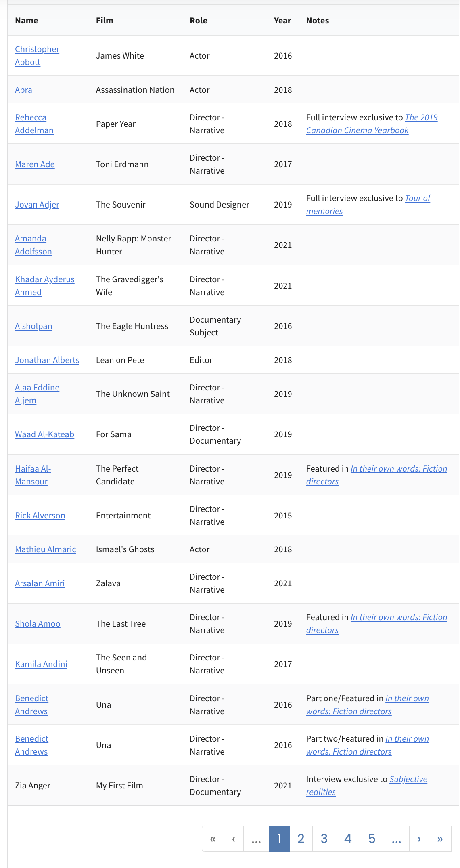Select current page 1 button

(x=279, y=839)
